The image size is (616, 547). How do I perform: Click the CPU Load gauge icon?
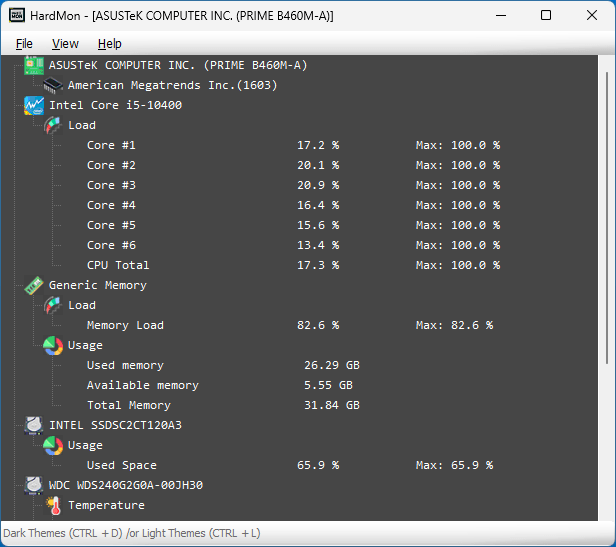point(53,125)
